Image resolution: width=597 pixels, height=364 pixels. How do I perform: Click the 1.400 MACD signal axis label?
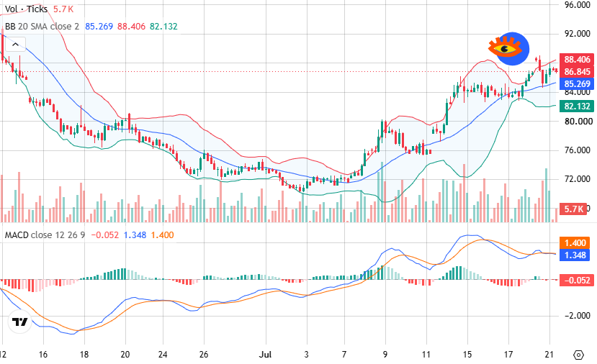tap(575, 243)
